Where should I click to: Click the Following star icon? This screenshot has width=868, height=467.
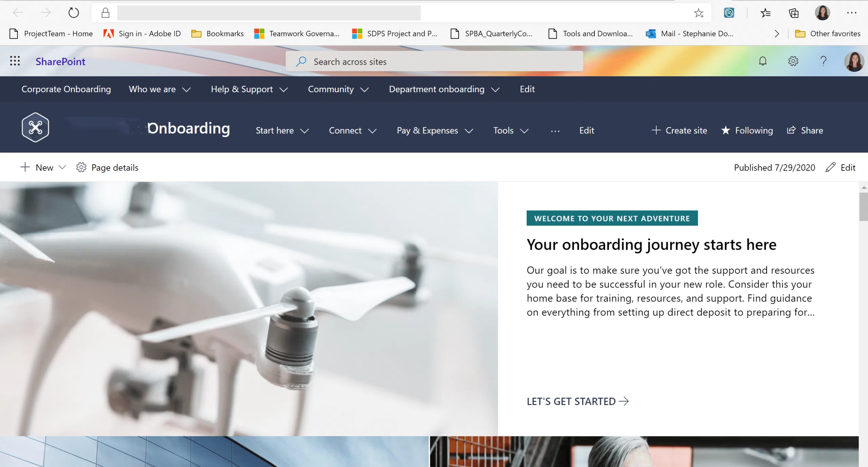click(726, 130)
